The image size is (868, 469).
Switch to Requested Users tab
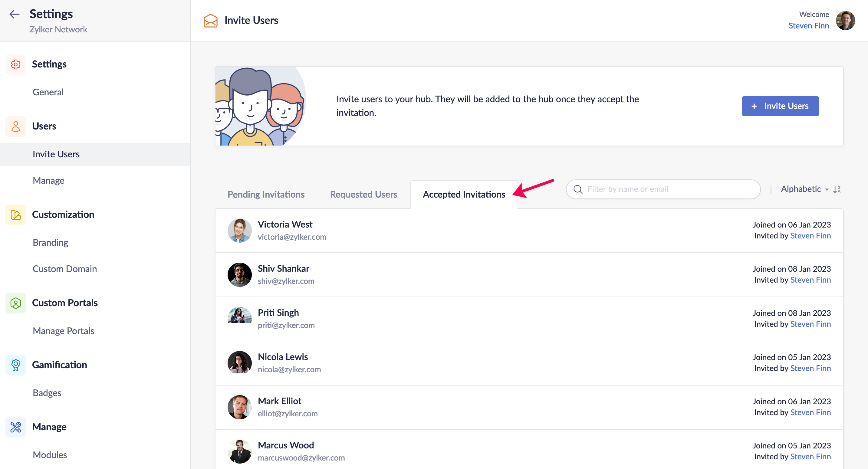coord(363,194)
